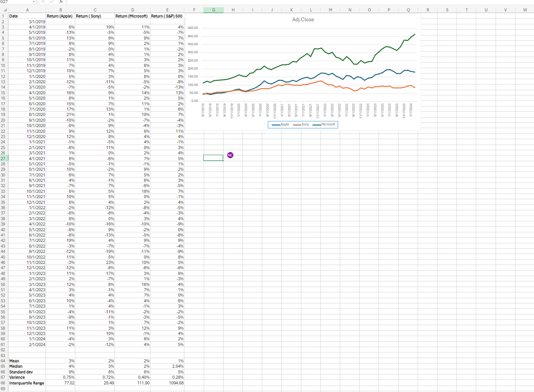
Task: Open the Name Box dropdown arrow
Action: 33,2
